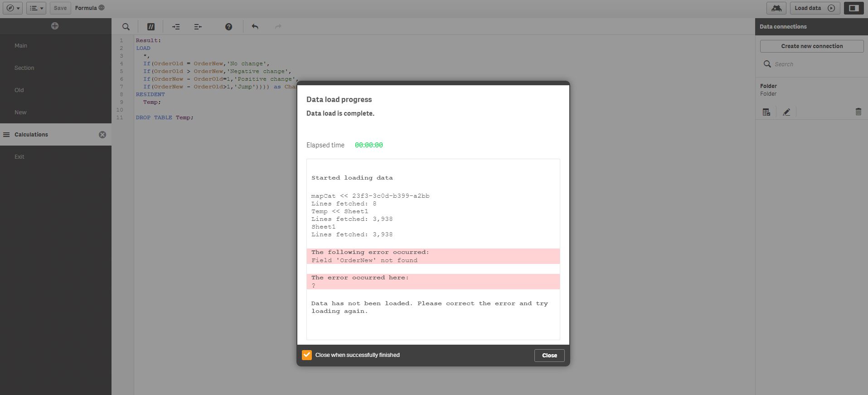Edit the Folder connection

(786, 112)
